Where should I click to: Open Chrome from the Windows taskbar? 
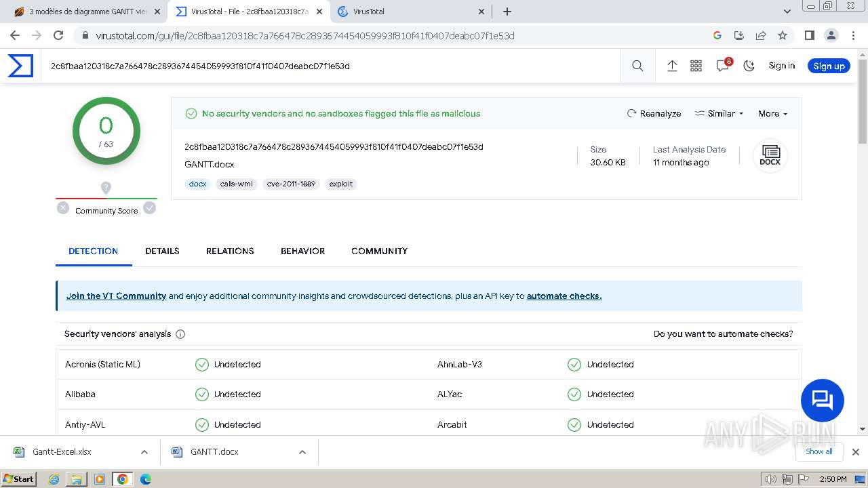coord(123,479)
